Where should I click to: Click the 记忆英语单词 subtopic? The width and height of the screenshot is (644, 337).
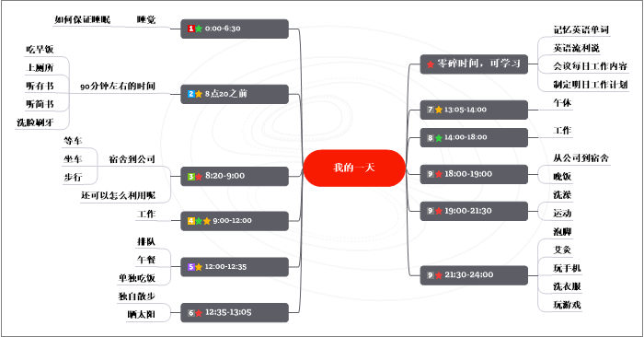[x=581, y=29]
